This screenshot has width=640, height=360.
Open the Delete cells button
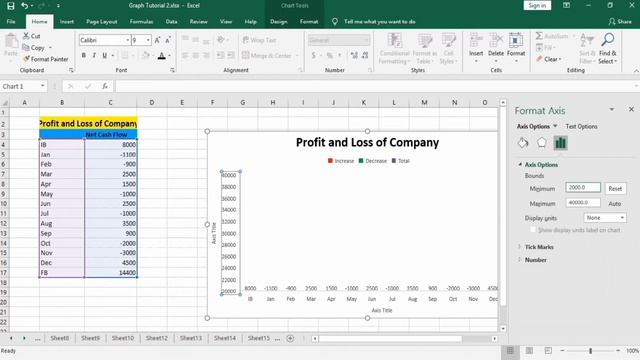496,48
